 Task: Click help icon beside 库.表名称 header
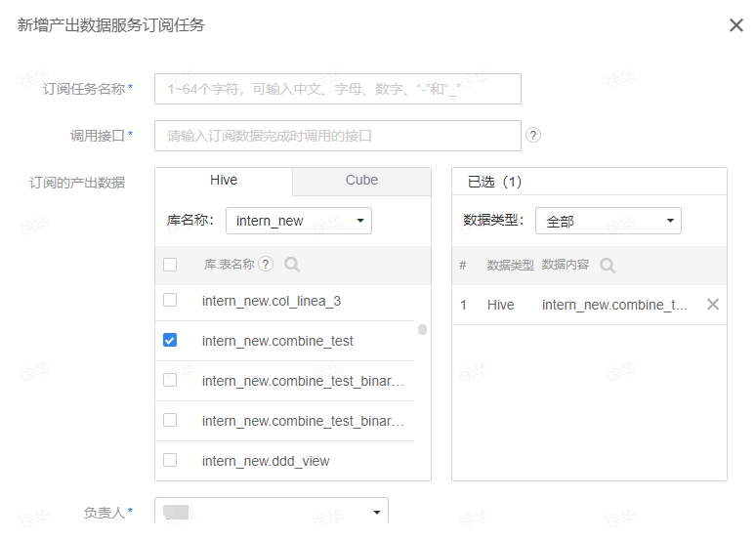click(266, 265)
